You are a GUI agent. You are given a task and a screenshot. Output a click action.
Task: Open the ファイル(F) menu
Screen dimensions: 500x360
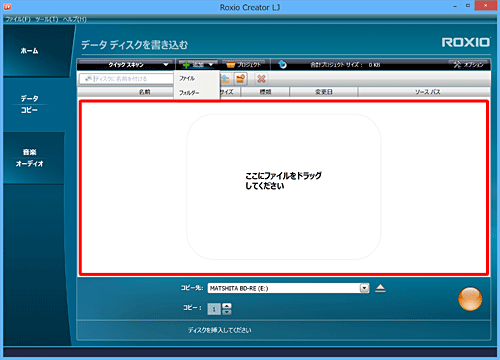(x=18, y=19)
